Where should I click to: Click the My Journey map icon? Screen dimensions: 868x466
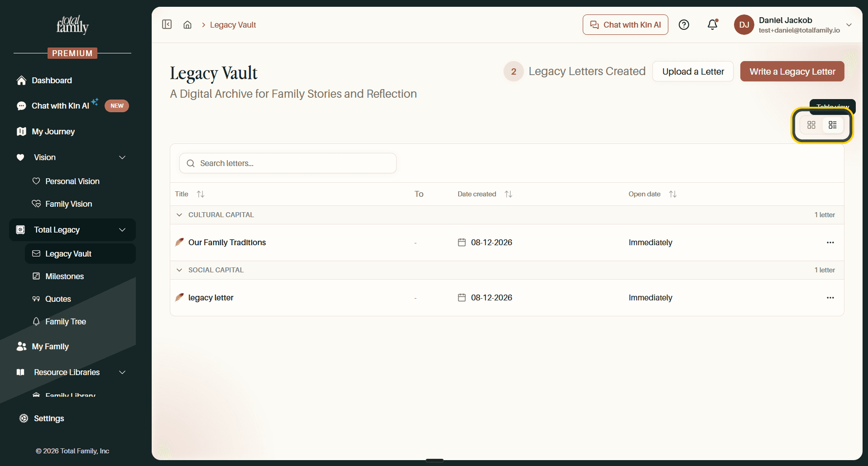[x=21, y=132]
